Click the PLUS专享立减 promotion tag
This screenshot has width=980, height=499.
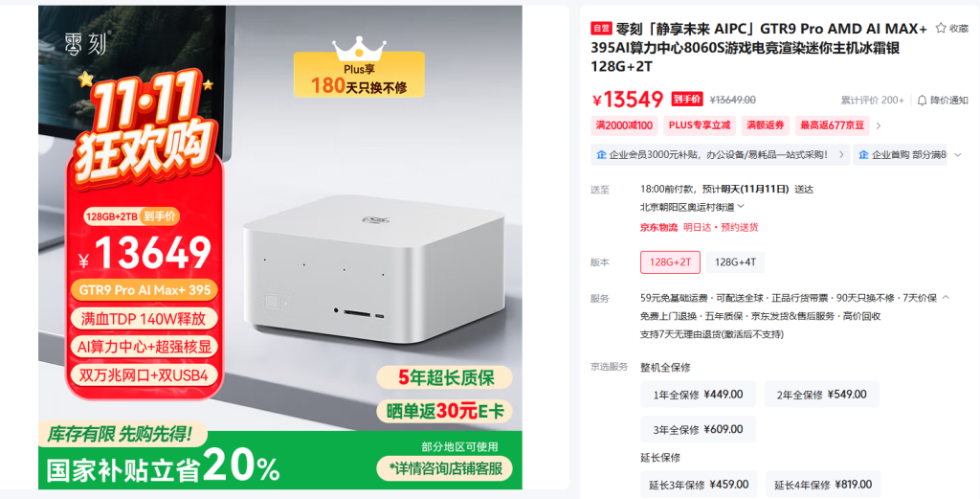coord(700,125)
